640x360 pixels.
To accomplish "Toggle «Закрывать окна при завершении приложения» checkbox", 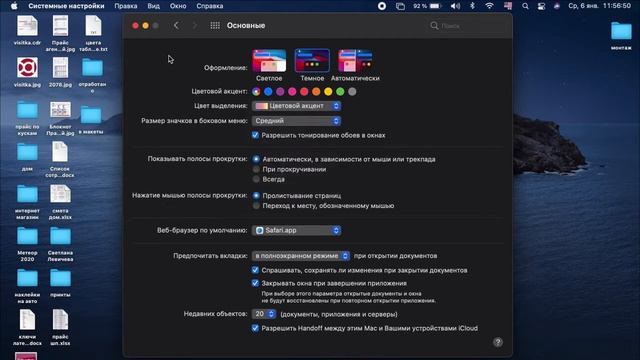I will pos(255,283).
